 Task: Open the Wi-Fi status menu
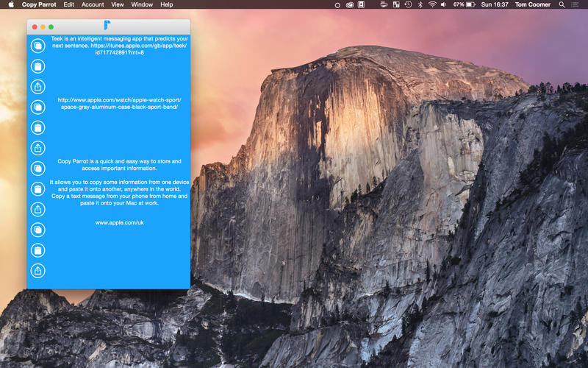click(432, 4)
